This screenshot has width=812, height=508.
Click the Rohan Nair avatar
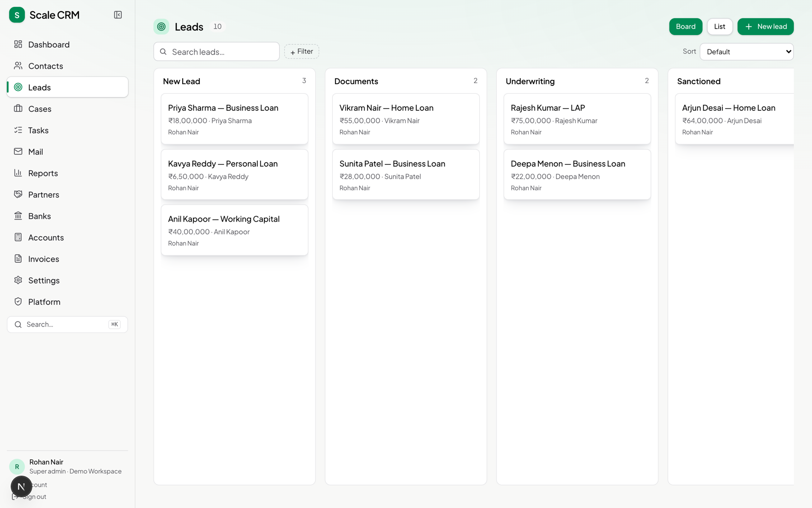click(17, 466)
